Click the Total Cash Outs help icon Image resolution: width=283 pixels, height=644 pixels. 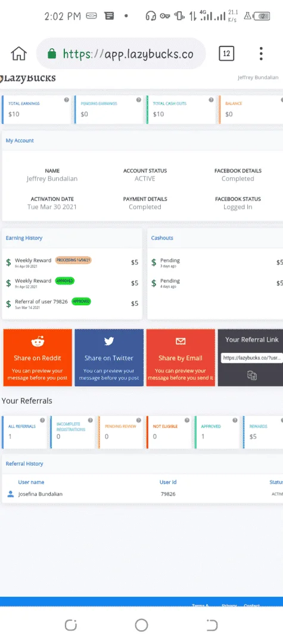click(x=211, y=100)
